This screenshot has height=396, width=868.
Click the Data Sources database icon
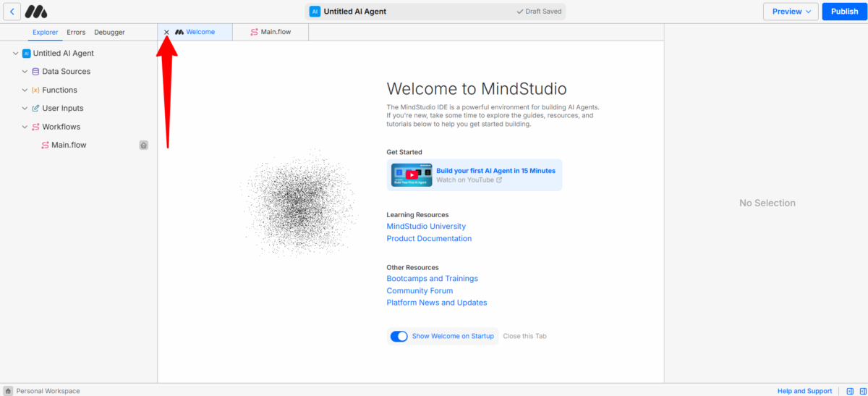coord(35,72)
